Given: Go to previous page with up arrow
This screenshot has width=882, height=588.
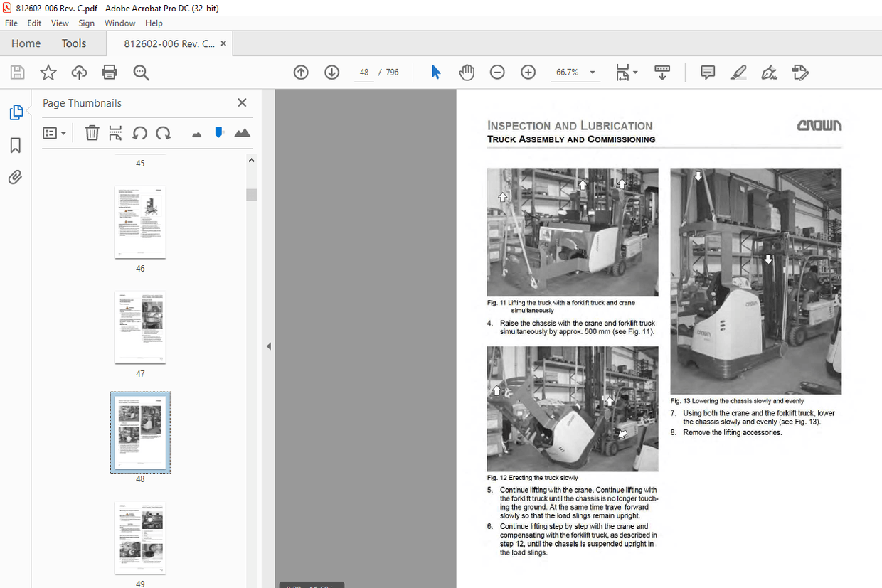Looking at the screenshot, I should [301, 73].
